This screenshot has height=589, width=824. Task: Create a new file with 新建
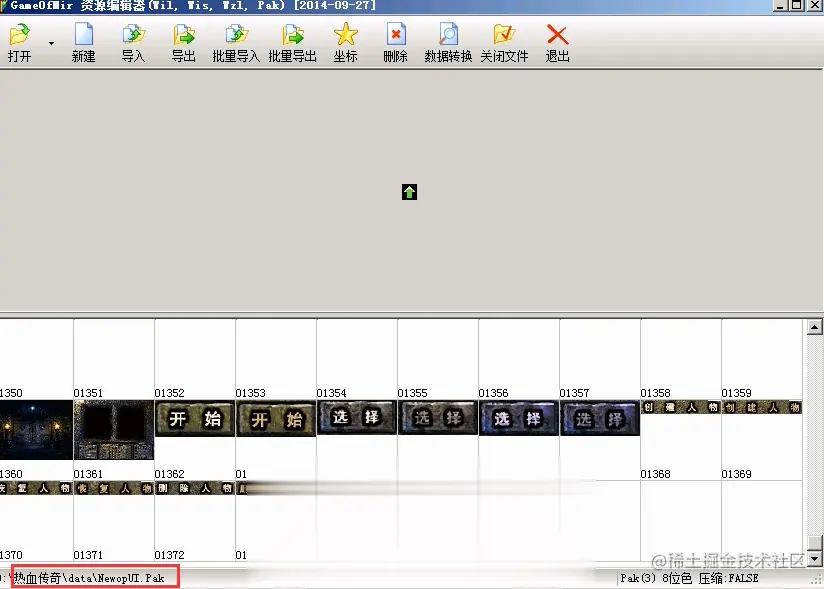click(x=84, y=43)
